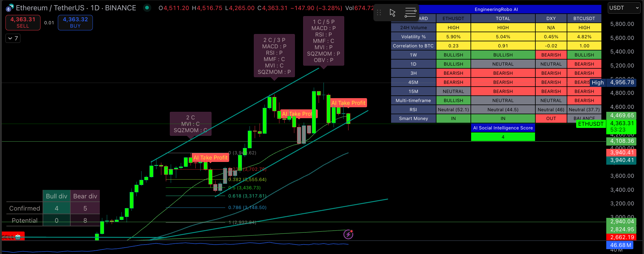Click TOTAL RSI Neutral (44.5) cell
The height and width of the screenshot is (254, 644).
(503, 110)
